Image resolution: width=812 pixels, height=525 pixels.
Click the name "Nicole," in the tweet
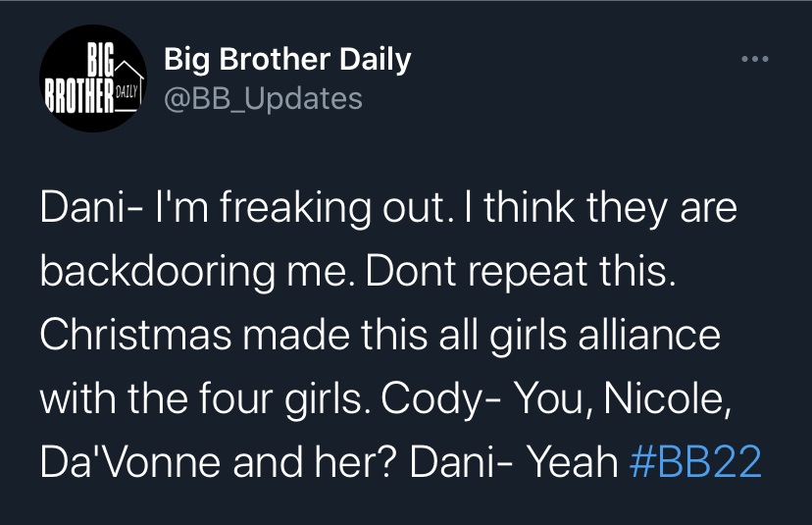(667, 399)
